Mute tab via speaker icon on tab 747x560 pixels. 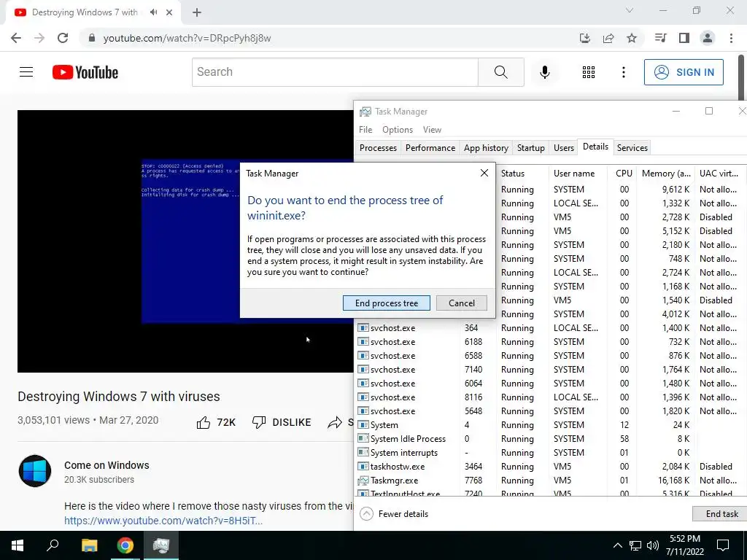[x=153, y=12]
